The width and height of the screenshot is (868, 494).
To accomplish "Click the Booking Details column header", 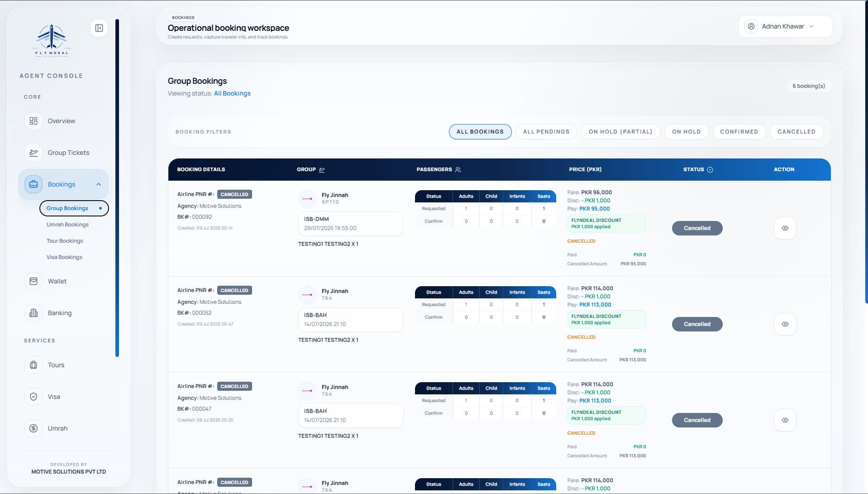I will (x=201, y=169).
